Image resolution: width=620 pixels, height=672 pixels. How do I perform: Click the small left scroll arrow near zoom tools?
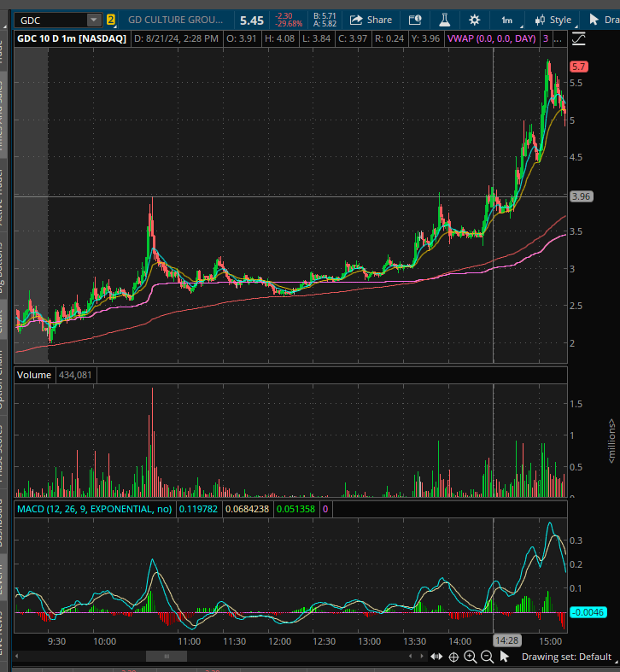pos(410,656)
